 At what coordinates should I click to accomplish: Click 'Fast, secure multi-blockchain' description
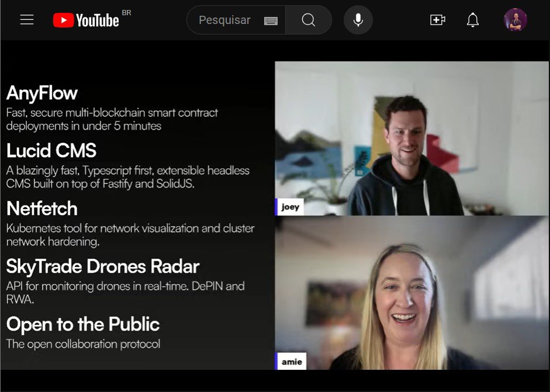112,119
